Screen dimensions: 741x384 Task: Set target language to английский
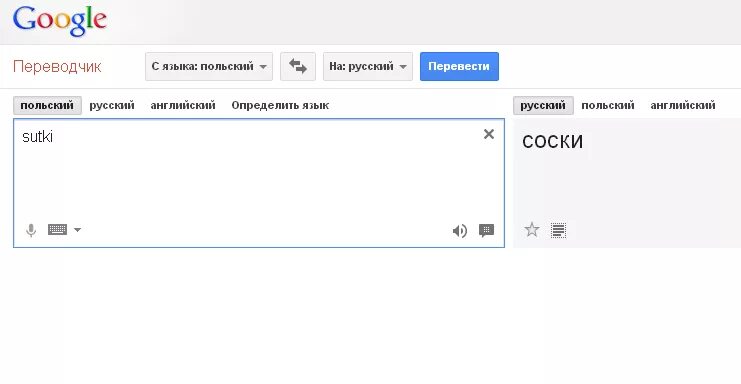(x=683, y=105)
